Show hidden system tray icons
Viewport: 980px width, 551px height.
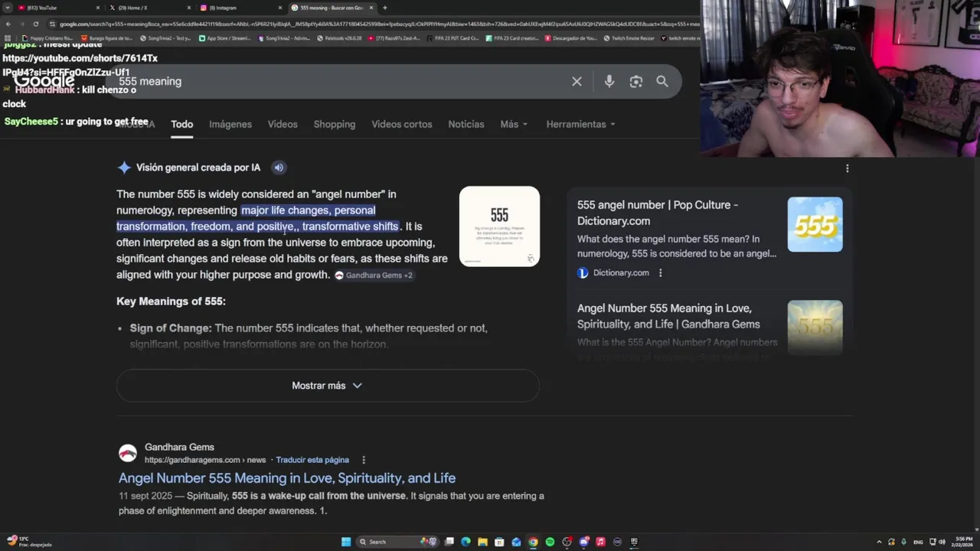click(879, 542)
